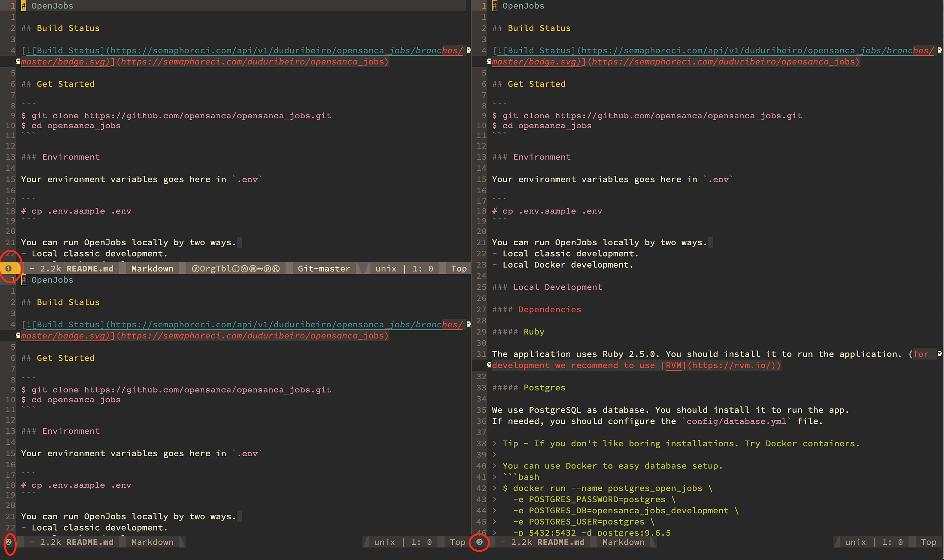Viewport: 944px width, 560px height.
Task: Open Markdown major-mode menu in window 3 mode line
Action: click(x=623, y=542)
